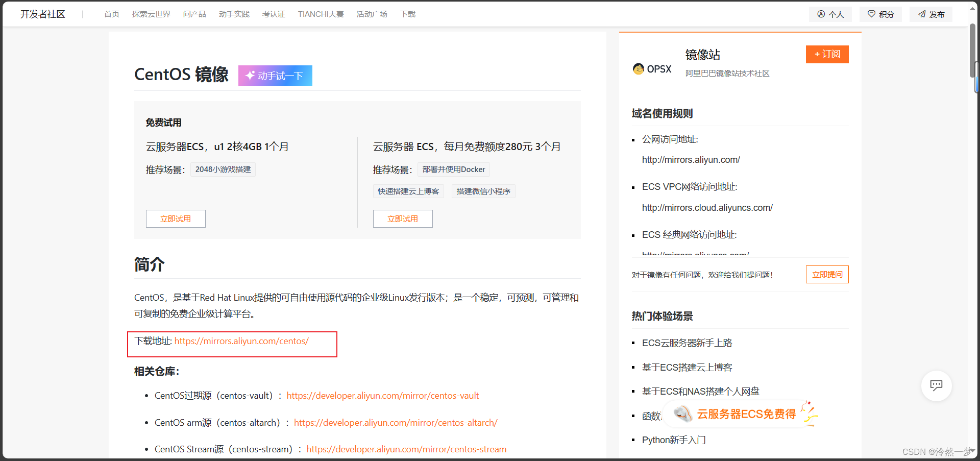This screenshot has width=980, height=461.
Task: Click the 开发者社区 site logo
Action: pyautogui.click(x=43, y=14)
